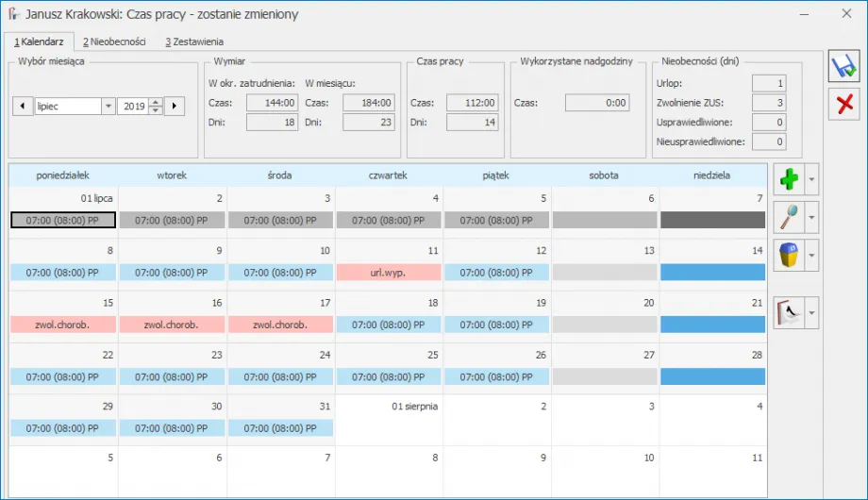Click the year input field showing 2019

(x=133, y=107)
